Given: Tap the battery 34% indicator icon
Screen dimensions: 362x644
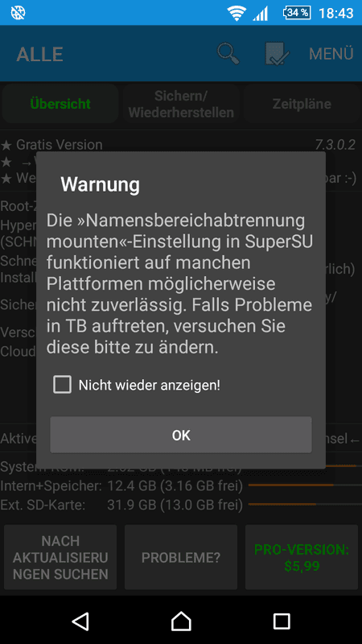Looking at the screenshot, I should pyautogui.click(x=296, y=13).
